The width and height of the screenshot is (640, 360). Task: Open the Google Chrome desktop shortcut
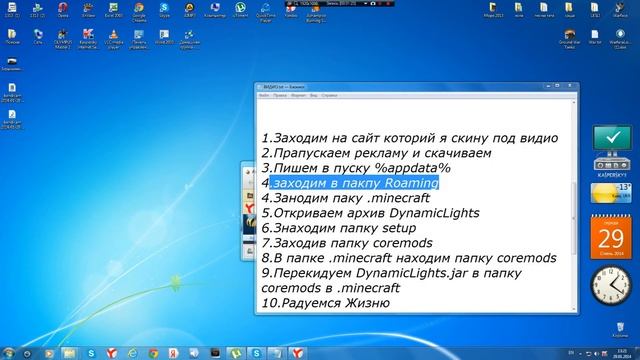139,11
